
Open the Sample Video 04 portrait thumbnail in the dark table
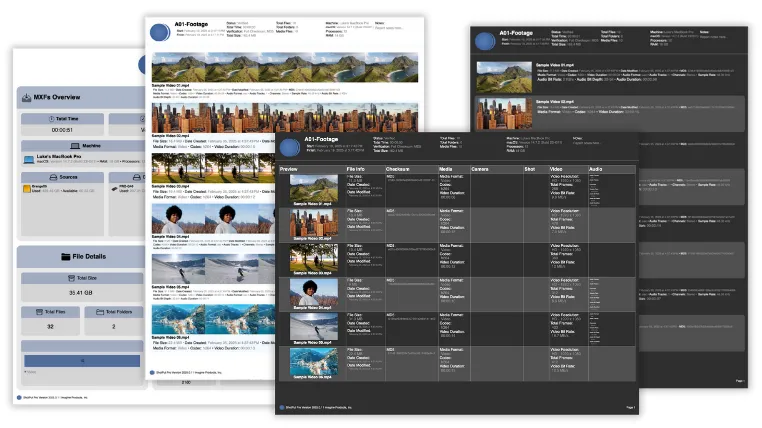coord(313,292)
